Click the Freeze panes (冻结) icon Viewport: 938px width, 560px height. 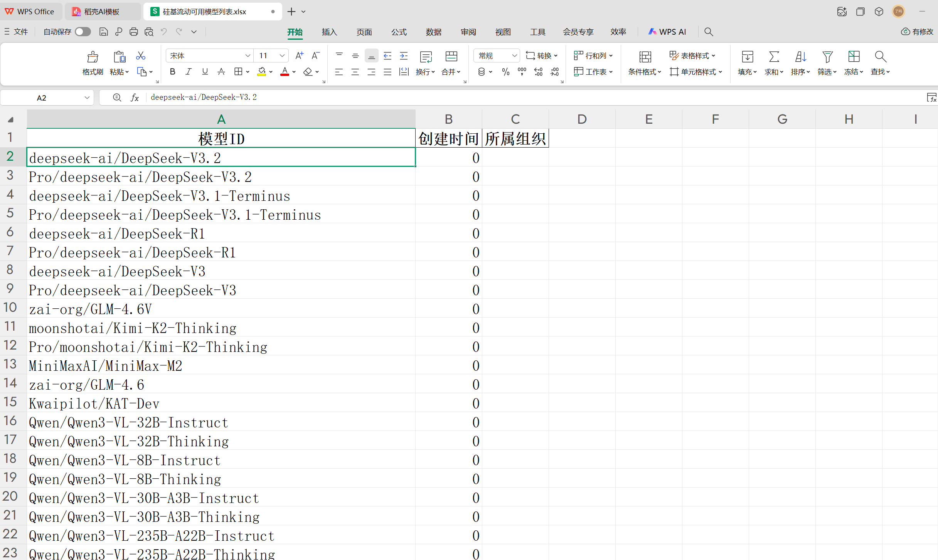pyautogui.click(x=854, y=57)
